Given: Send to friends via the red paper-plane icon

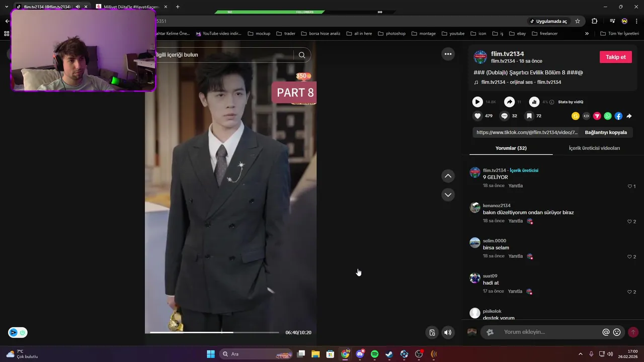Looking at the screenshot, I should tap(597, 116).
